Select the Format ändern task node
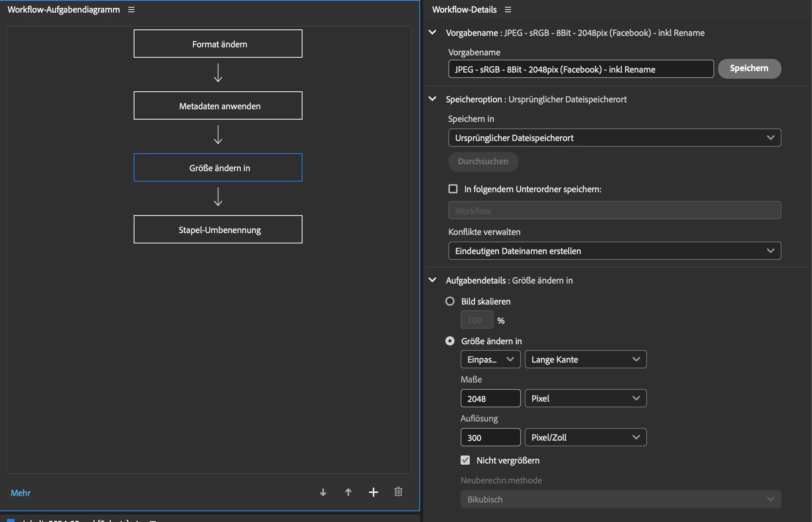This screenshot has width=812, height=522. 218,44
